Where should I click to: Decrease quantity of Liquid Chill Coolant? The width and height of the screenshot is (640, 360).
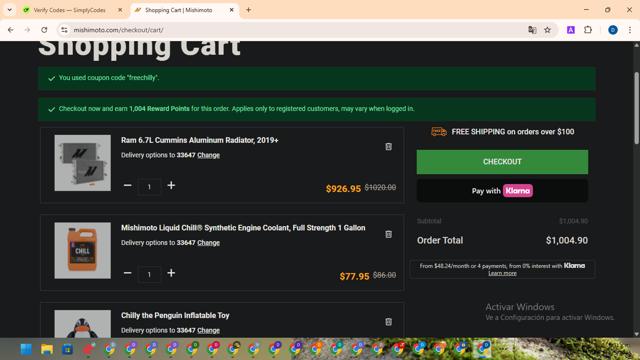click(127, 273)
